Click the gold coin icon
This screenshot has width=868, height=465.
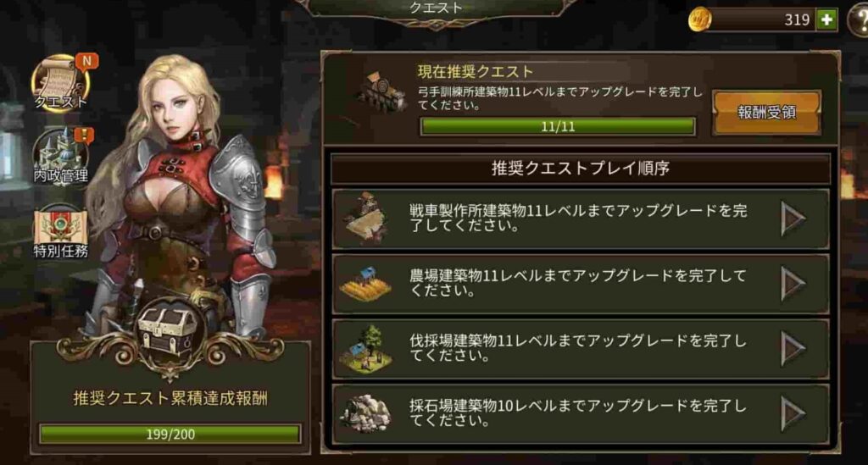(x=699, y=20)
